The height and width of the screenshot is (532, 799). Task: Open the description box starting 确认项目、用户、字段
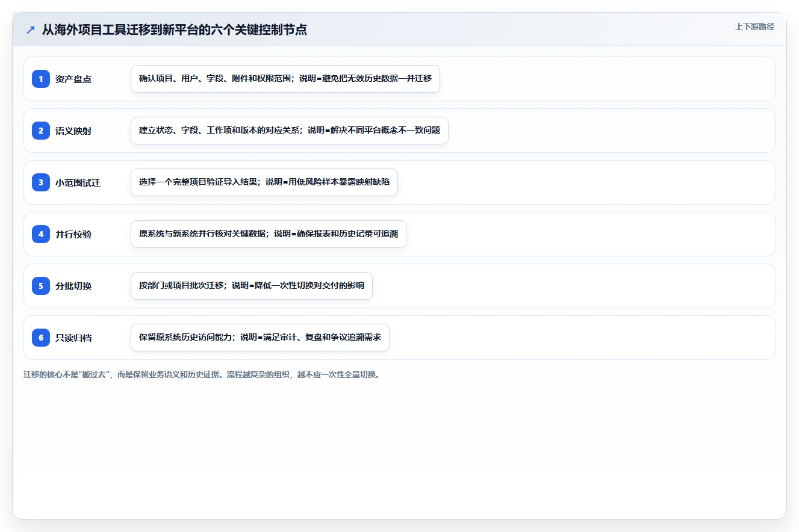285,79
